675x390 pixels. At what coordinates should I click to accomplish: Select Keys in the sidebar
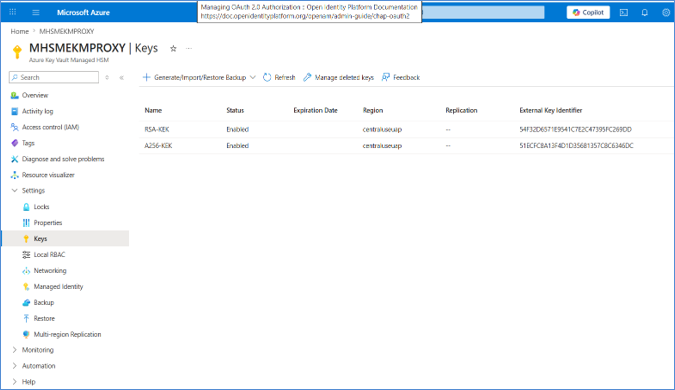pos(65,238)
